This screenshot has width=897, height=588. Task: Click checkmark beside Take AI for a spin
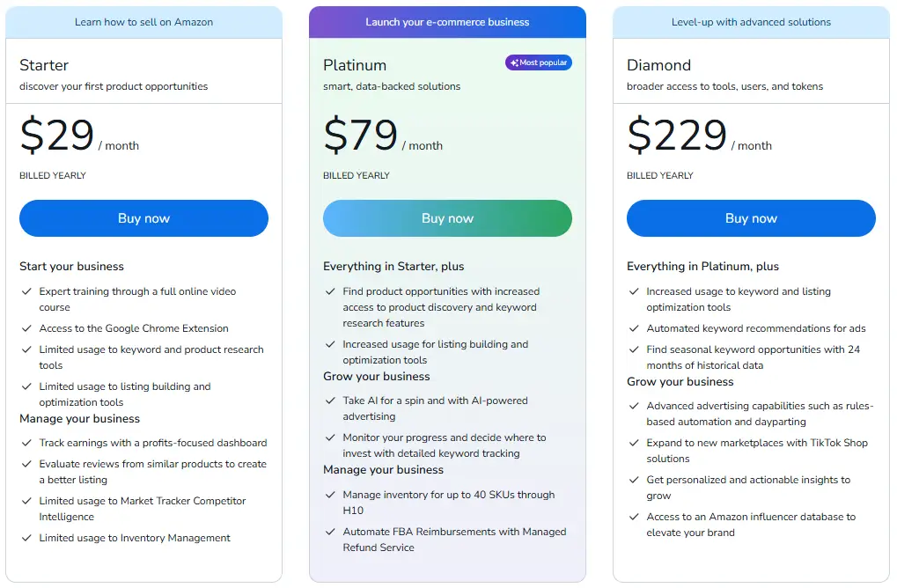pos(330,401)
